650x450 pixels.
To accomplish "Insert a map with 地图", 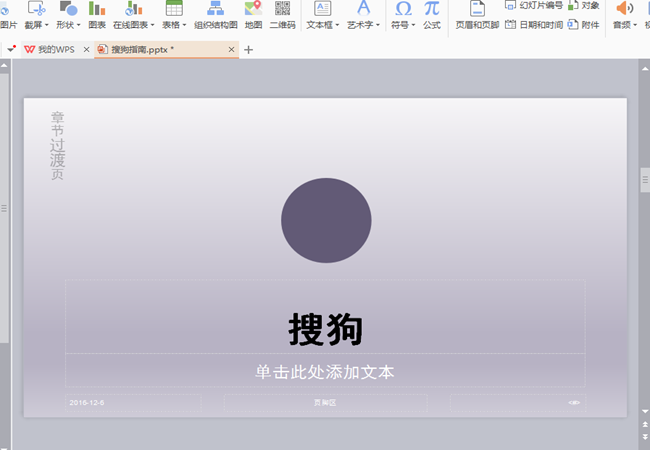I will tap(253, 15).
